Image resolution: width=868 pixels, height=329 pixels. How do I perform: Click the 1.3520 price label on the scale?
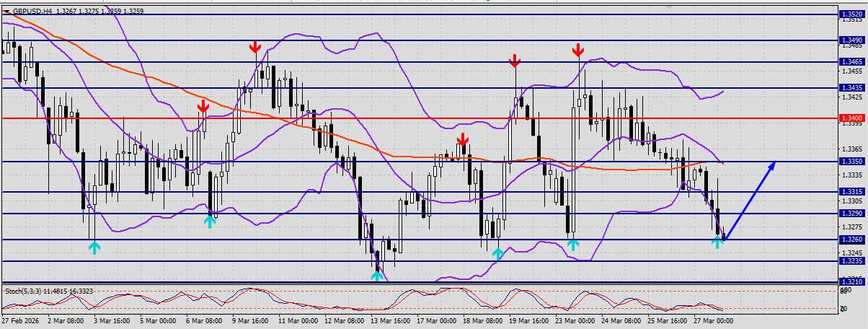tap(851, 14)
